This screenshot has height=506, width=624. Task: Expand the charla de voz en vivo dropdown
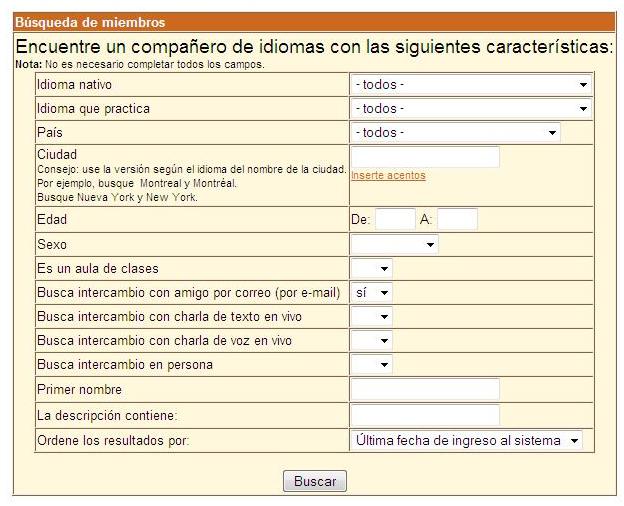click(372, 340)
